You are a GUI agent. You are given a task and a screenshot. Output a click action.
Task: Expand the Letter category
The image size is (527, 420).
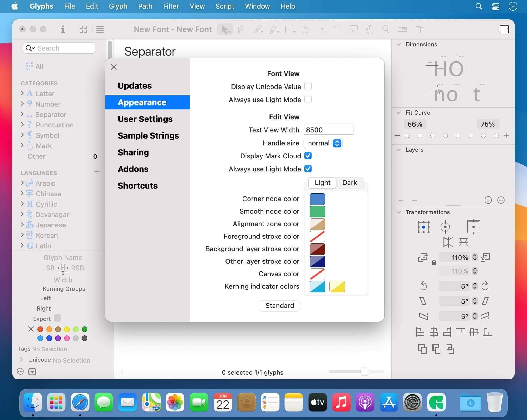(22, 93)
